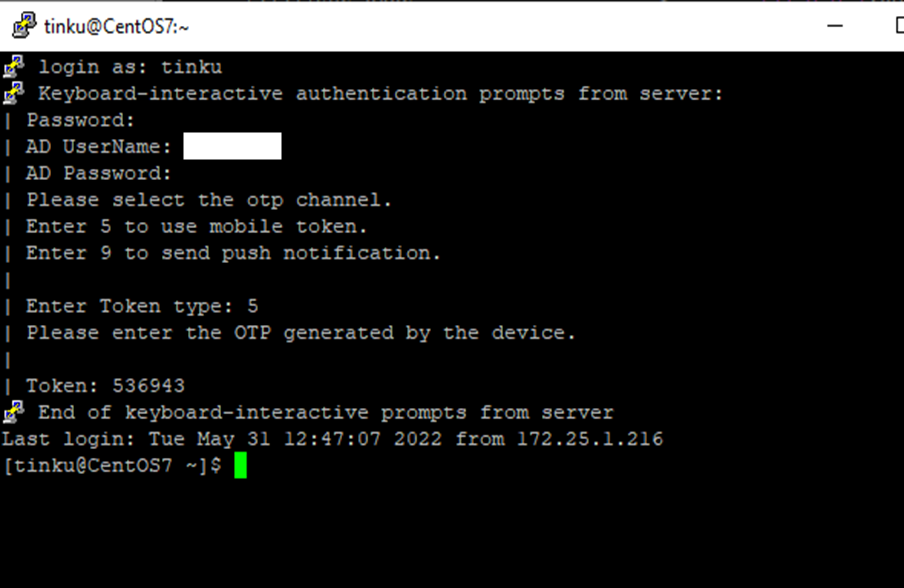Click the 'Password:' prompt line
The height and width of the screenshot is (588, 904).
(x=80, y=120)
